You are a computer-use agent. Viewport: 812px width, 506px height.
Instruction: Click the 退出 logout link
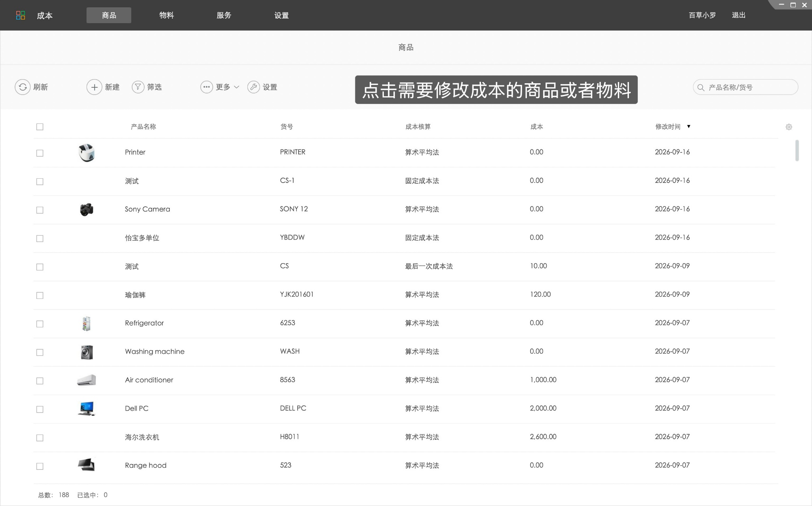[738, 15]
